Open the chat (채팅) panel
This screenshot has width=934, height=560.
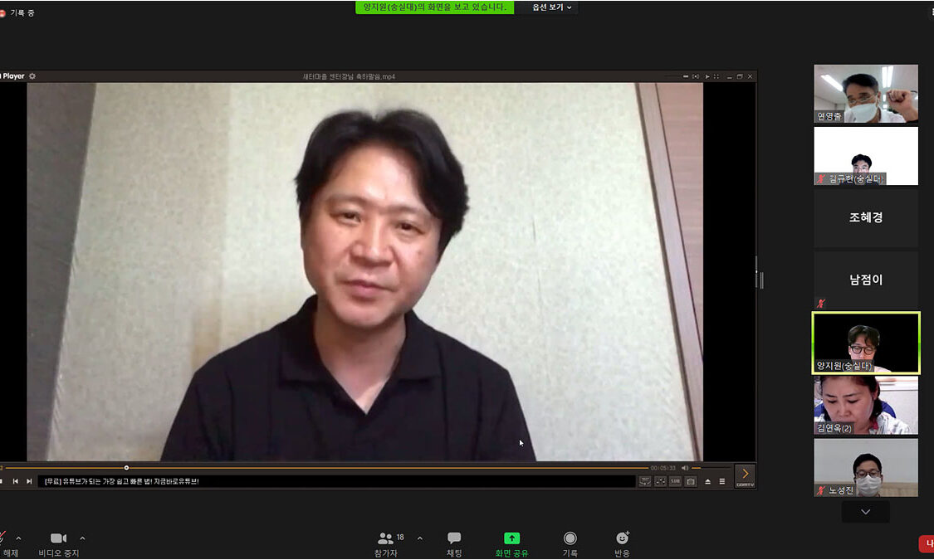[454, 543]
